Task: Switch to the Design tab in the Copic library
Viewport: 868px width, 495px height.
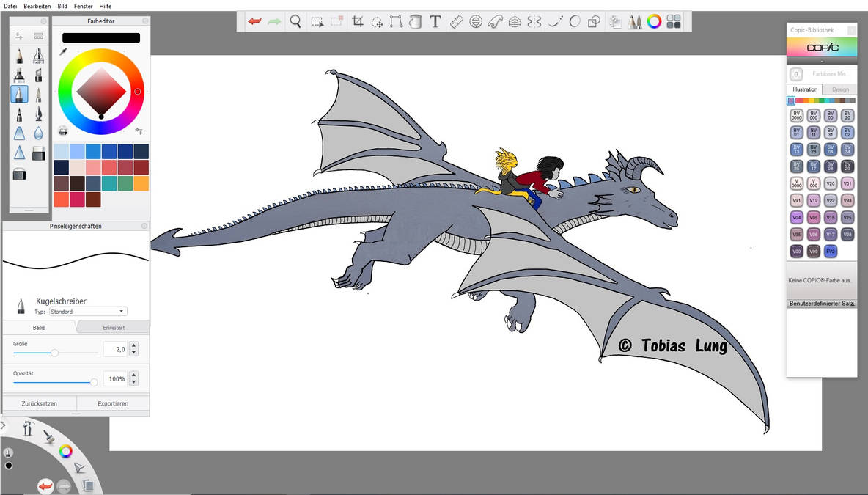Action: click(841, 89)
